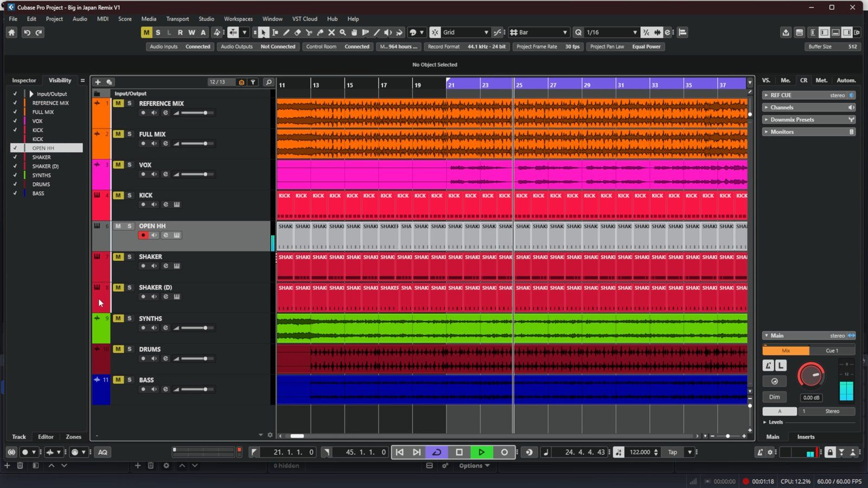
Task: Uncheck visibility of BASS track
Action: (15, 193)
